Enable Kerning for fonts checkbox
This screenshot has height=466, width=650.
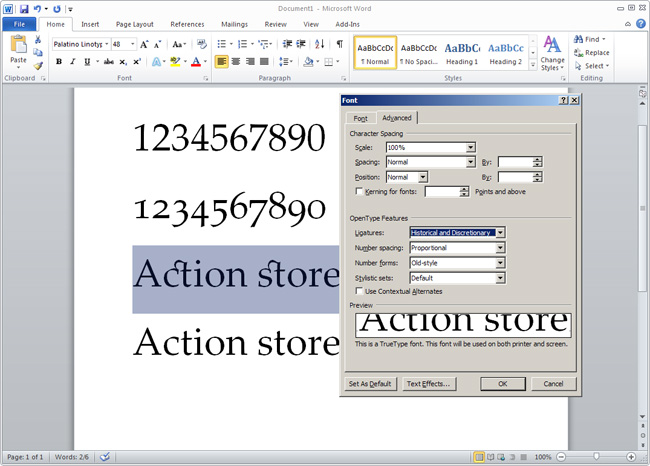tap(359, 191)
